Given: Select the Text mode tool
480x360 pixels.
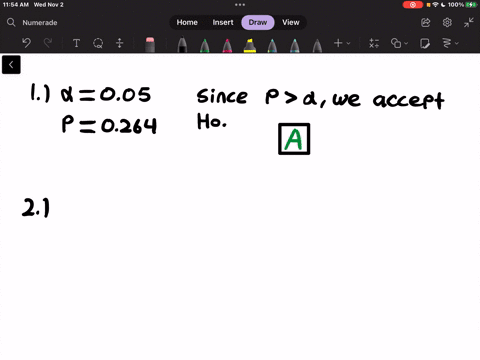Looking at the screenshot, I should (76, 43).
